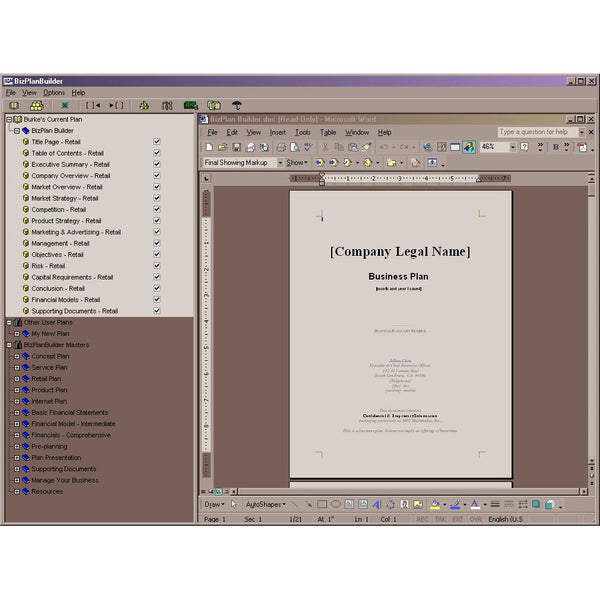Click the Format Painter brush icon
600x600 pixels.
(x=367, y=147)
